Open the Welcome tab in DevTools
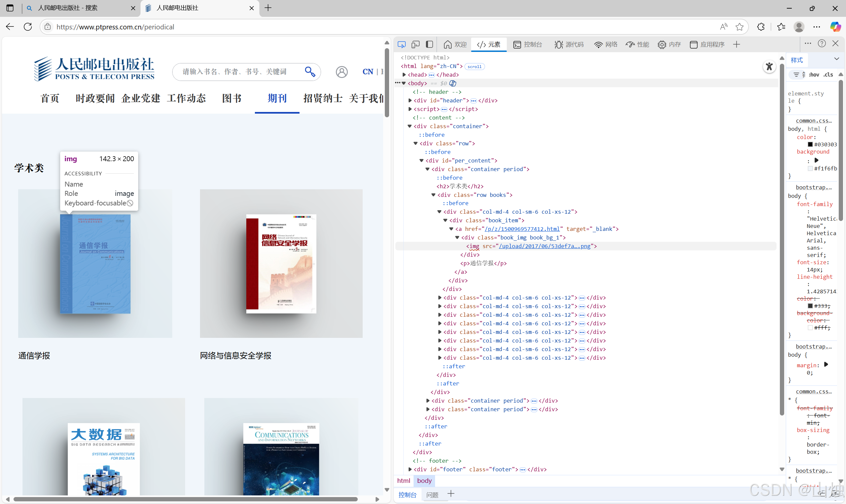The width and height of the screenshot is (846, 504). (455, 45)
